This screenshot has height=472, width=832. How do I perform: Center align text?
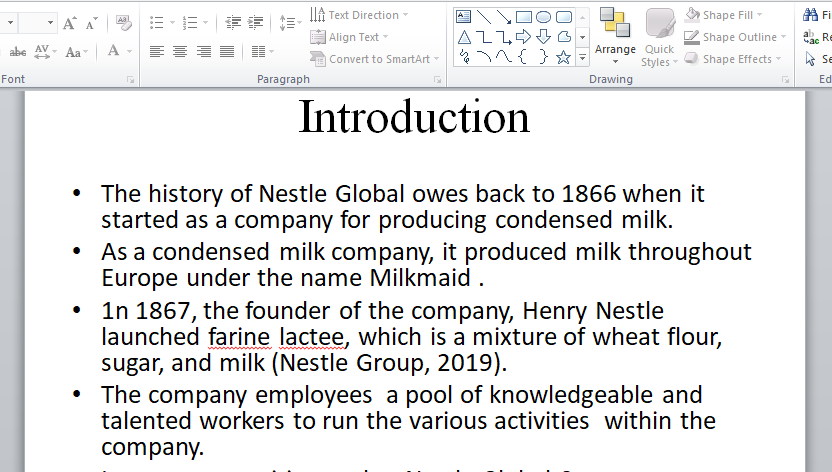click(x=180, y=51)
